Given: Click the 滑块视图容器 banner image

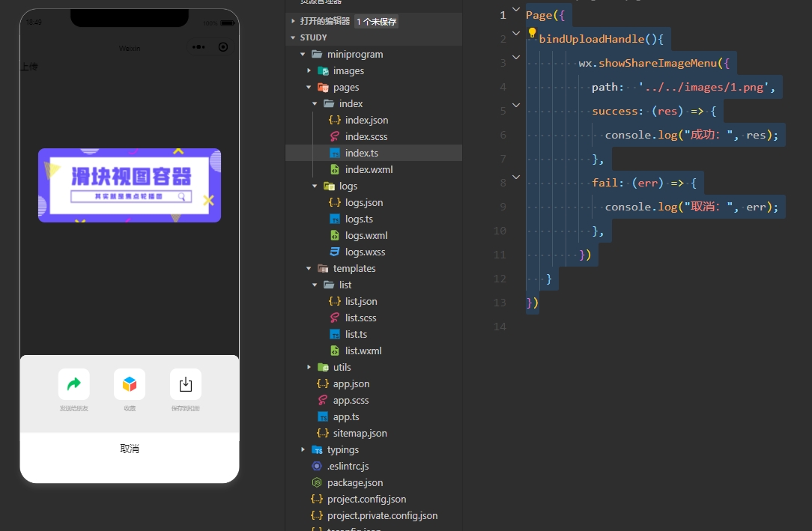Looking at the screenshot, I should point(130,185).
